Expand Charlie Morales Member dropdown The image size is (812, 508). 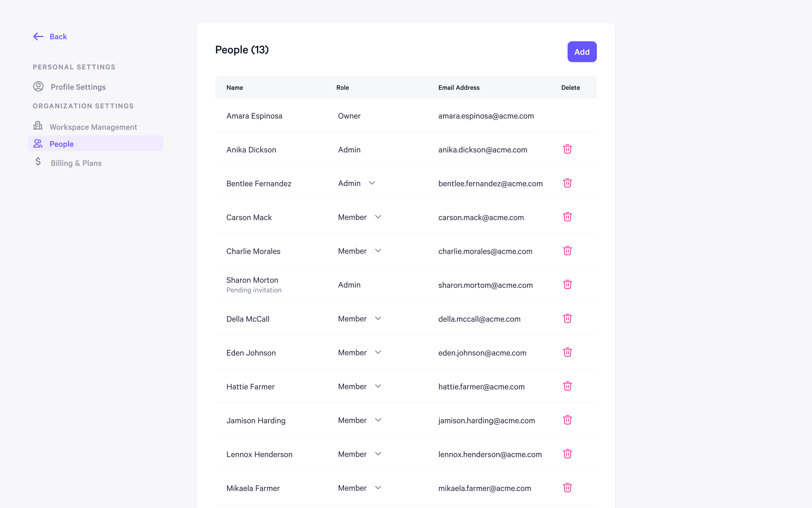(378, 251)
